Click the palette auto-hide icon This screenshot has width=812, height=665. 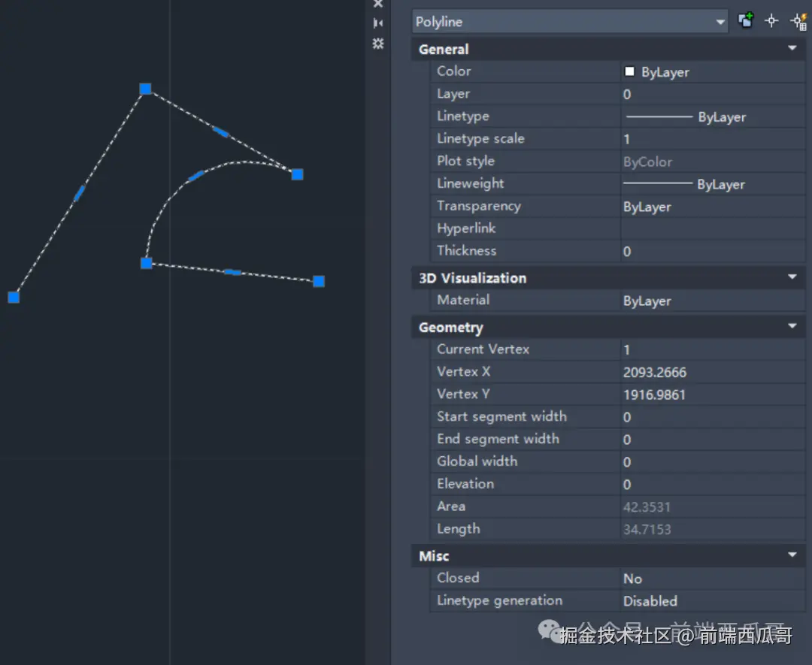click(378, 23)
